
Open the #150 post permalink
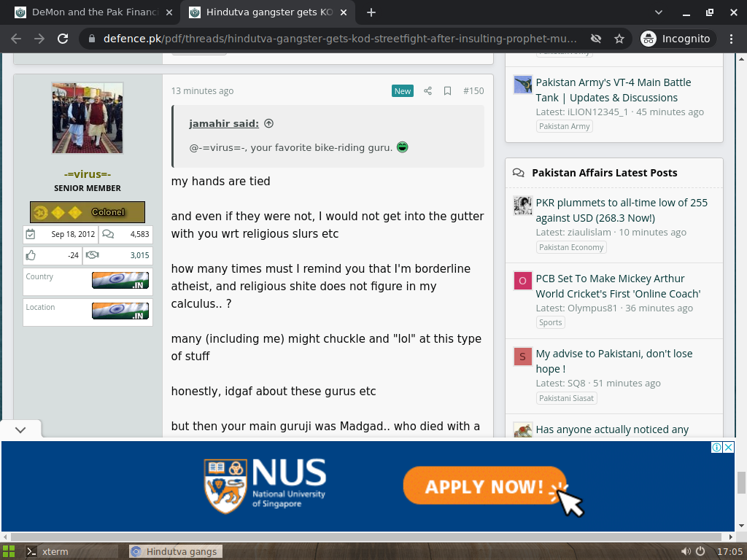click(473, 91)
